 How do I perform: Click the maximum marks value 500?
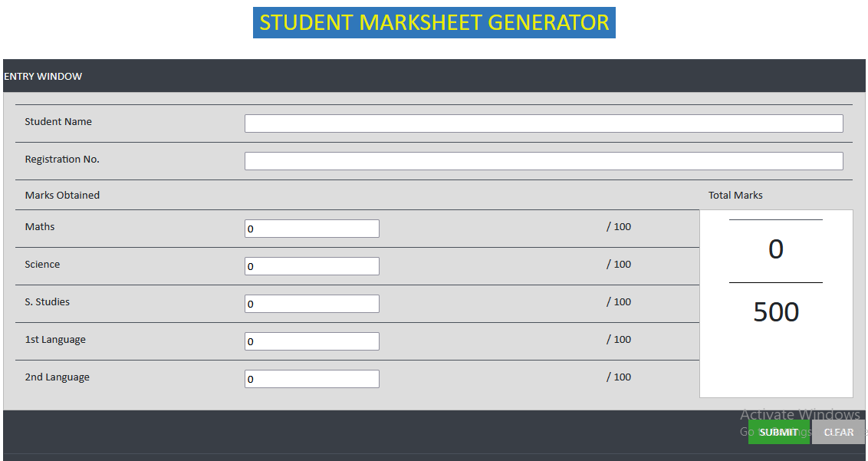pos(776,312)
